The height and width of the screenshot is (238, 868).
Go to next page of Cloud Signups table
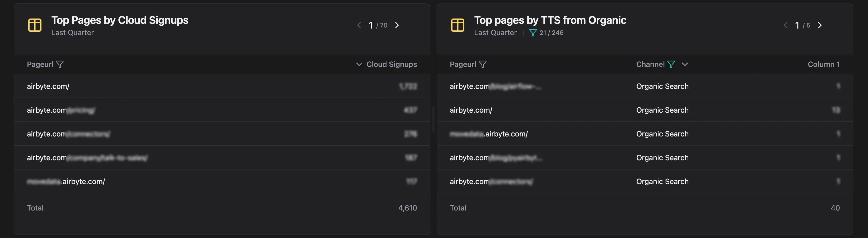click(x=397, y=25)
